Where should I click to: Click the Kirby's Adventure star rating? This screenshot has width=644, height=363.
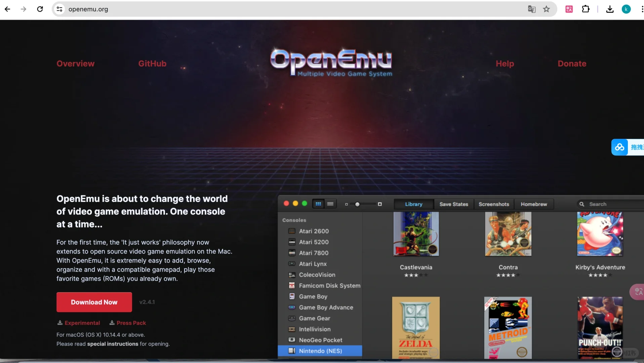600,275
